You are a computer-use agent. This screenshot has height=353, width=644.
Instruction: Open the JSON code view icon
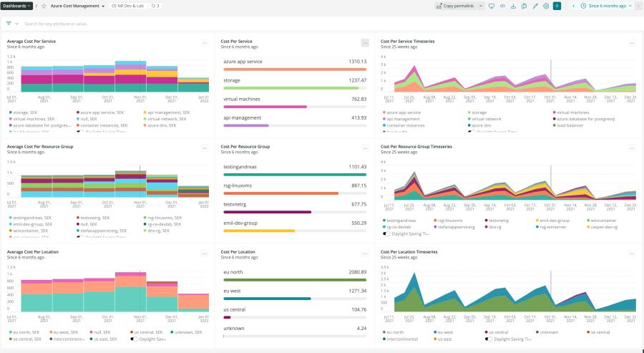(502, 6)
